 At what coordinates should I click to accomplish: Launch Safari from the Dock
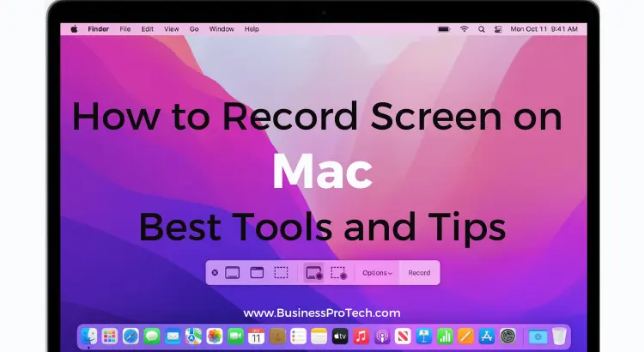click(x=131, y=337)
